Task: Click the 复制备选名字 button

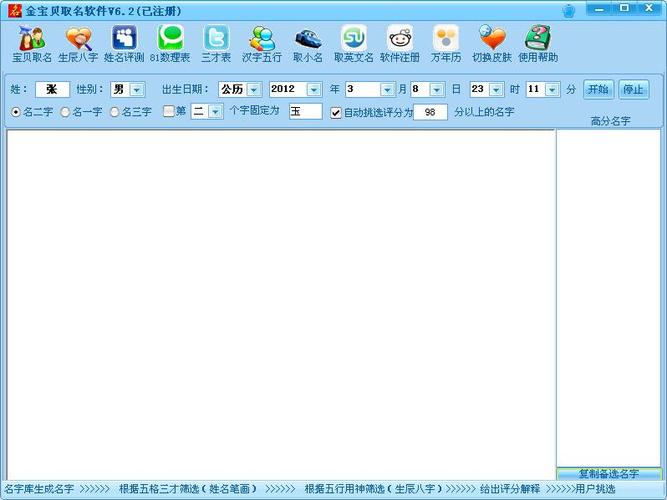Action: point(608,473)
